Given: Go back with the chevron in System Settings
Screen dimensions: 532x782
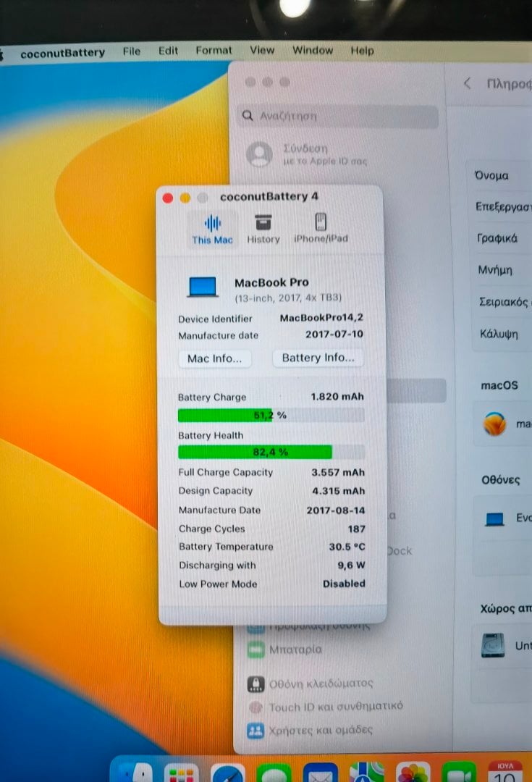Looking at the screenshot, I should 467,83.
